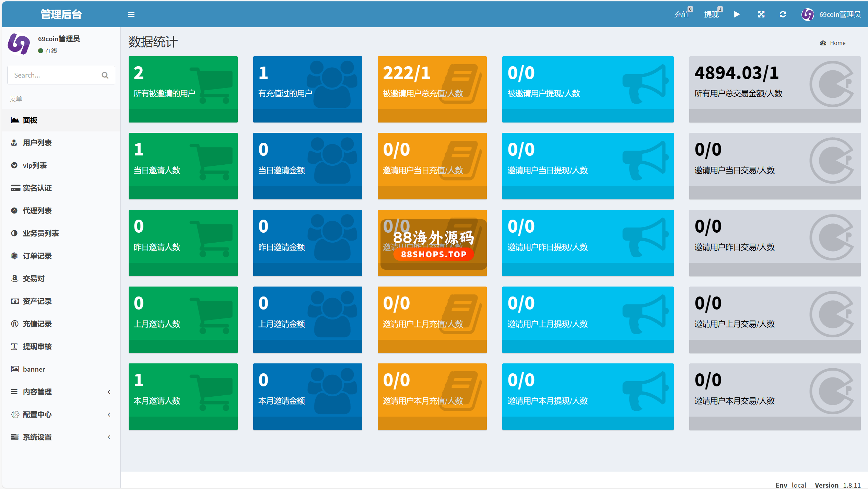Click the refresh icon in top bar
This screenshot has height=489, width=868.
[783, 14]
